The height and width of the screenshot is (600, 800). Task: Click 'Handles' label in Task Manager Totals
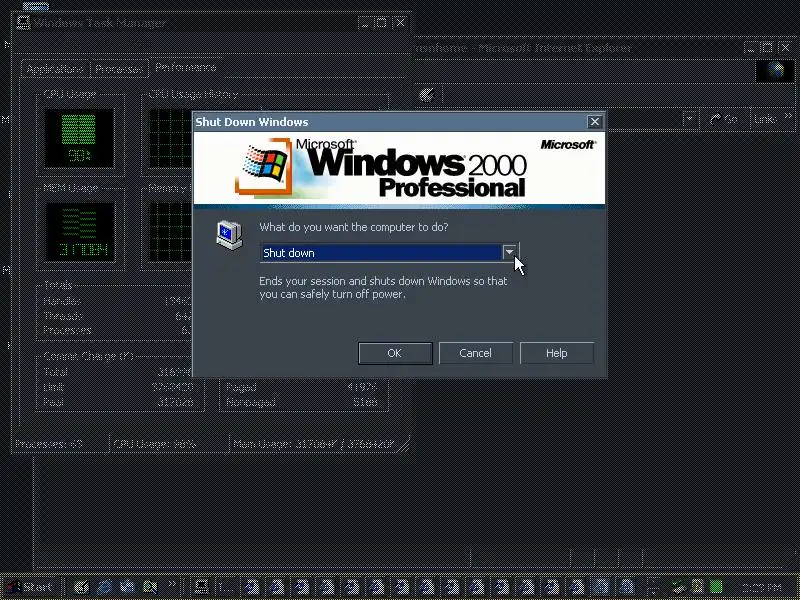[62, 301]
